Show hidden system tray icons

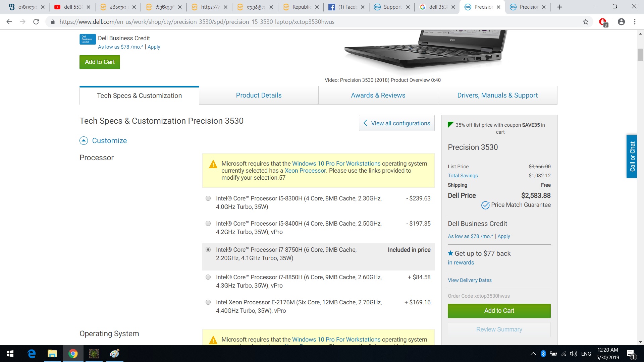[x=533, y=354]
